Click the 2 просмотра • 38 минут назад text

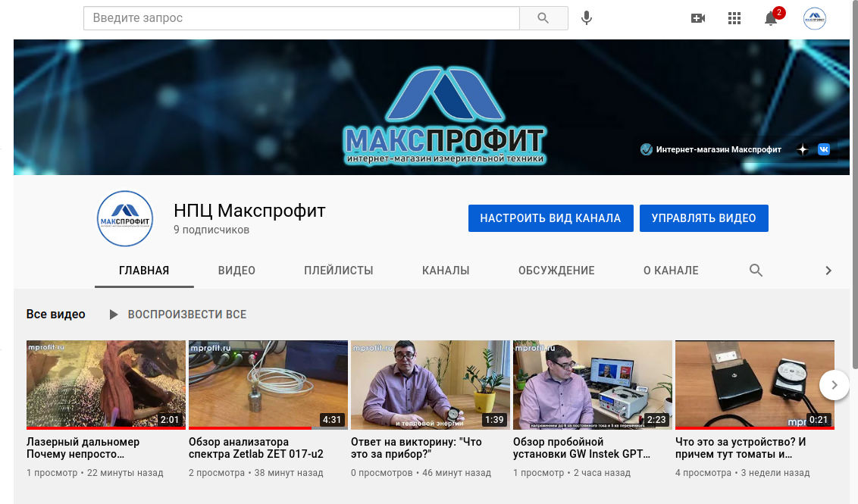(256, 473)
